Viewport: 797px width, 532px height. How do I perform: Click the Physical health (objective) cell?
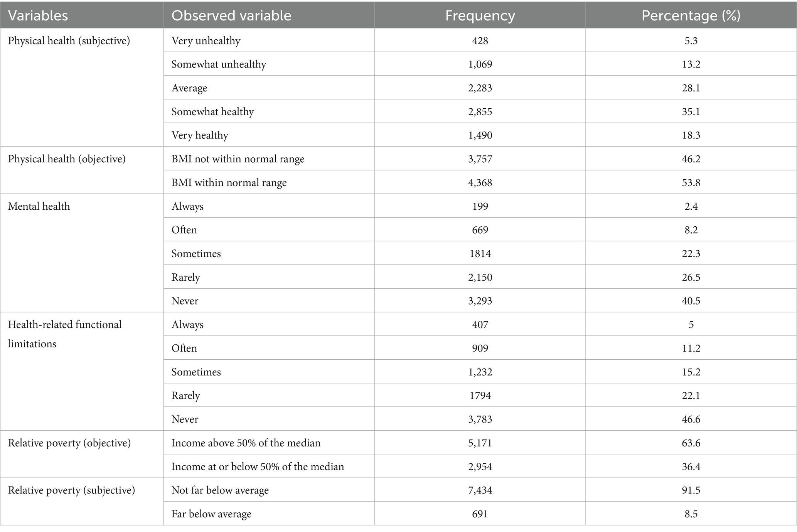click(x=67, y=159)
